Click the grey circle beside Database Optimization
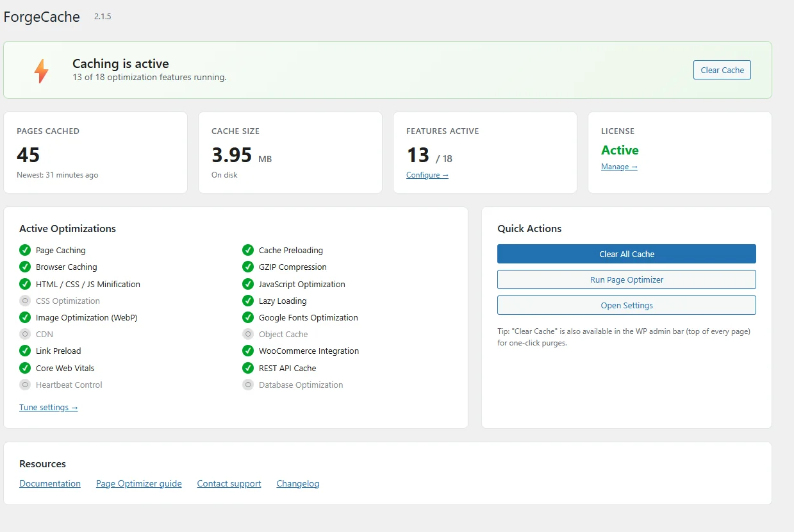The height and width of the screenshot is (532, 794). pos(248,385)
